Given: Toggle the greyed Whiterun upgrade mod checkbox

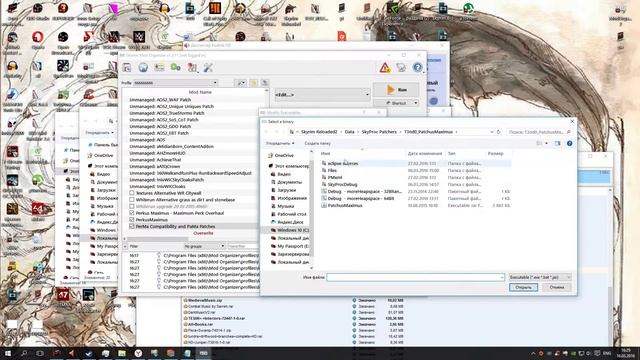Looking at the screenshot, I should click(132, 206).
